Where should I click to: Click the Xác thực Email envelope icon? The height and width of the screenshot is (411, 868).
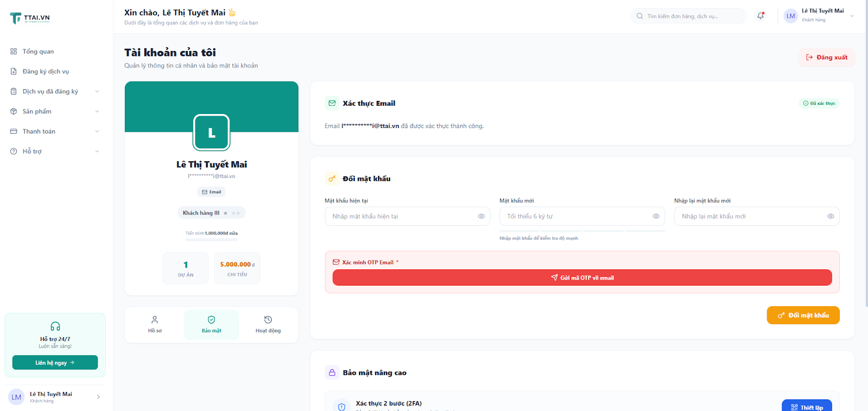(x=332, y=103)
